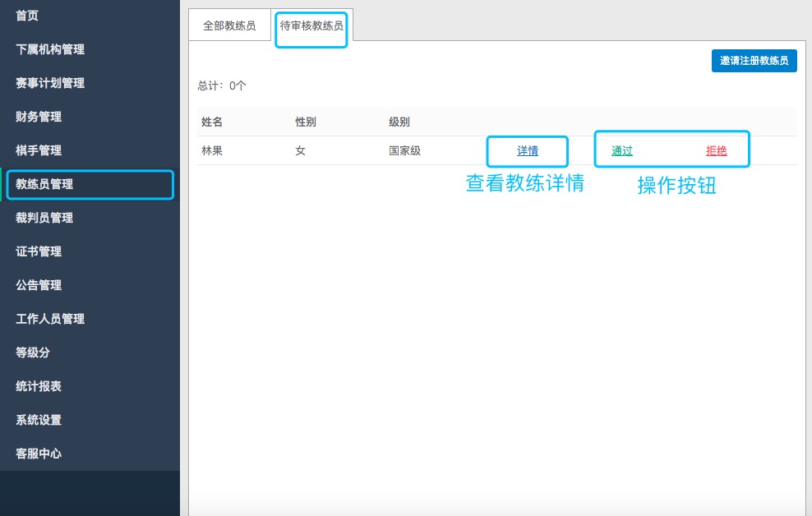Approve 林果 with the 通过 link

point(622,150)
